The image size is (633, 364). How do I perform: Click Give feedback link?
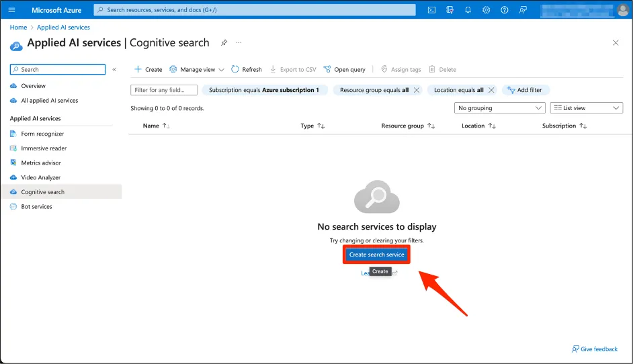click(x=595, y=349)
